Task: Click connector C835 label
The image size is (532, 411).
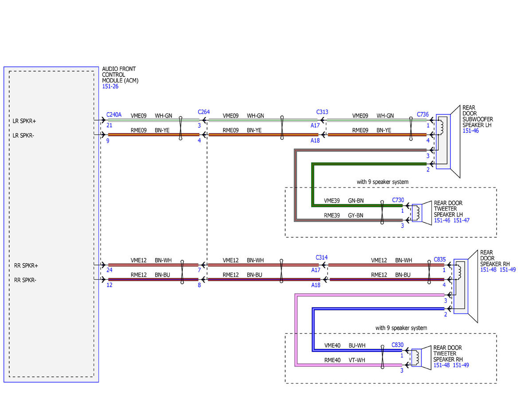Action: [440, 259]
